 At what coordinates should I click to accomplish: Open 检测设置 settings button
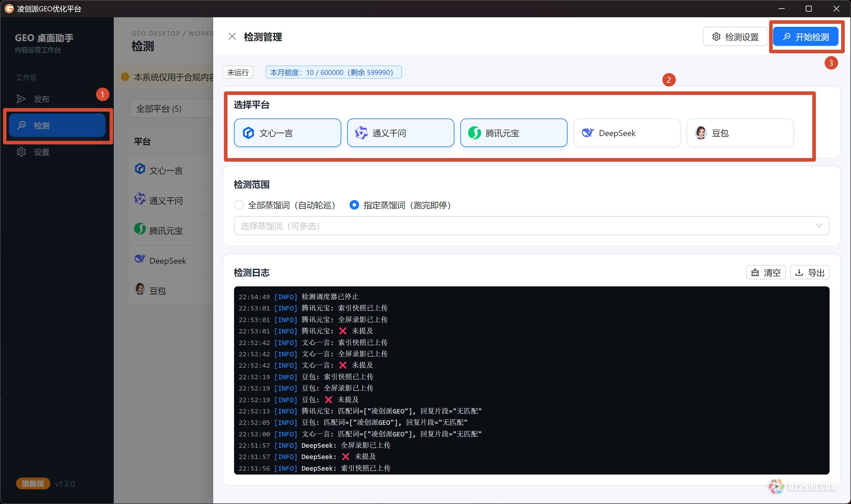[735, 37]
